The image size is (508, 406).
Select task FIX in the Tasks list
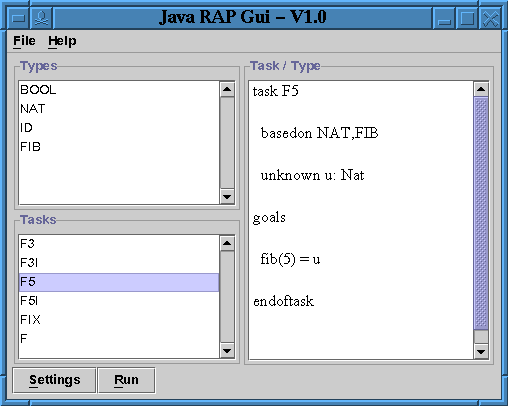[119, 320]
